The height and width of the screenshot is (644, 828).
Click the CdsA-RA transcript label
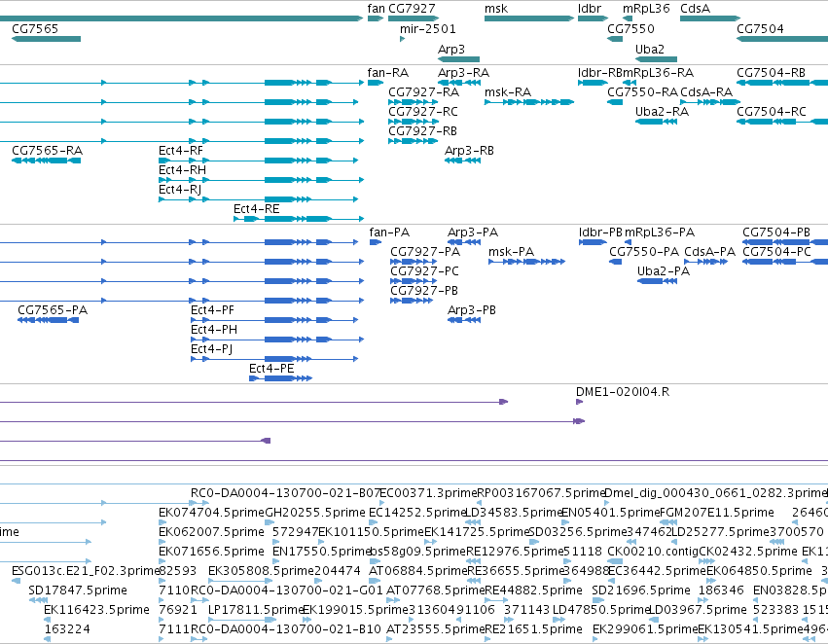point(706,92)
